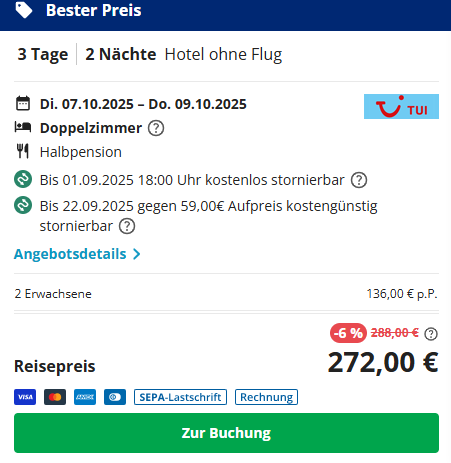Choose the SEPA-Lastschrift payment badge

pos(180,397)
